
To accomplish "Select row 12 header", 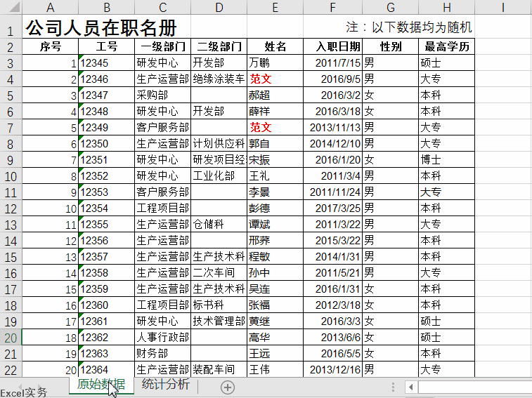I will coord(11,208).
